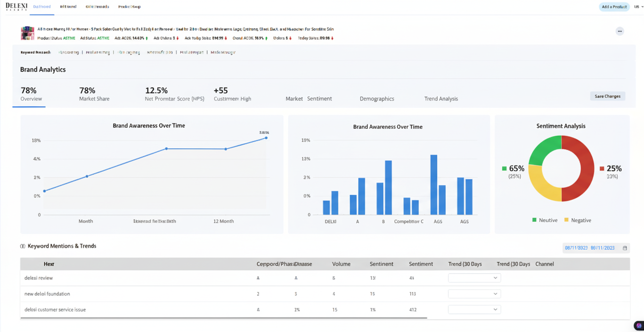Open the Demographics tab
644x332 pixels.
coord(376,99)
